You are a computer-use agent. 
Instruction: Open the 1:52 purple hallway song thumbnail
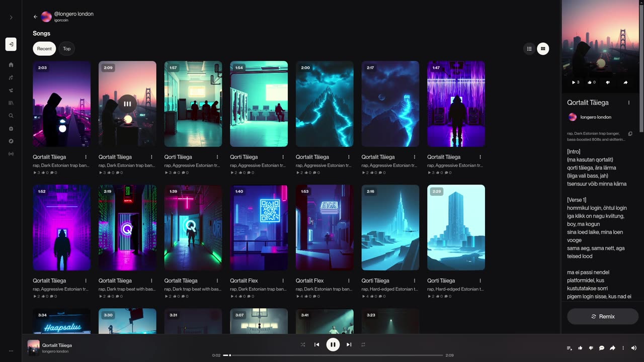[62, 228]
